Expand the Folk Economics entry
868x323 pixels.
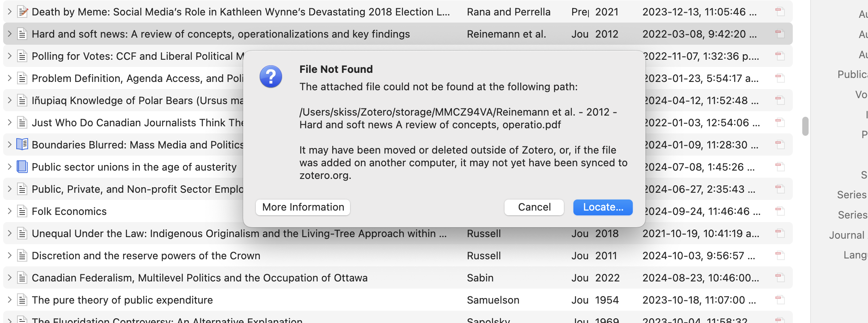[x=10, y=211]
